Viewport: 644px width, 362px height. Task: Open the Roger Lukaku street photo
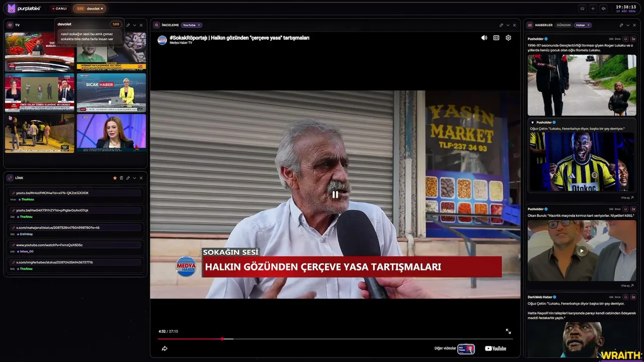pyautogui.click(x=582, y=85)
